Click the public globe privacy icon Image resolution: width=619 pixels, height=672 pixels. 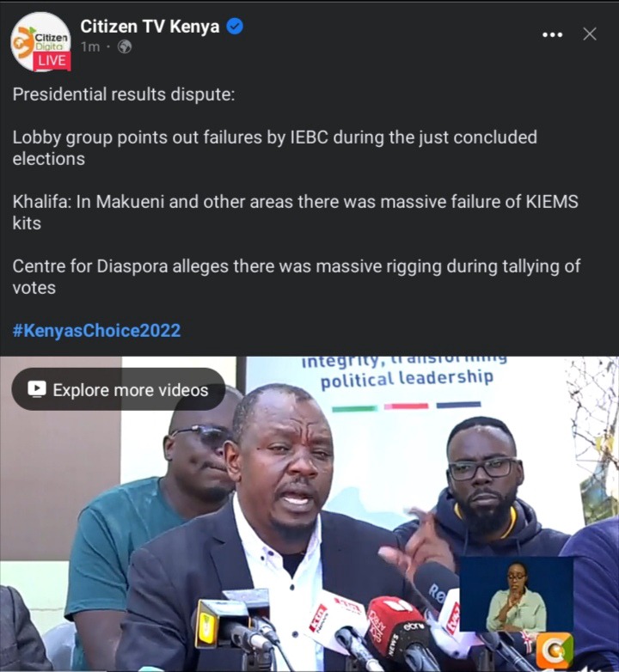[x=125, y=46]
